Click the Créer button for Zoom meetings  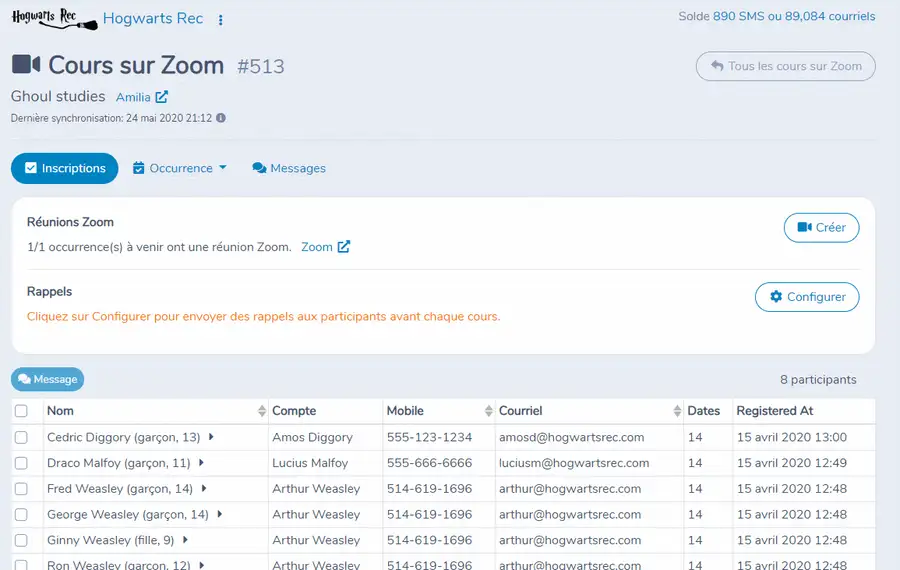point(821,228)
